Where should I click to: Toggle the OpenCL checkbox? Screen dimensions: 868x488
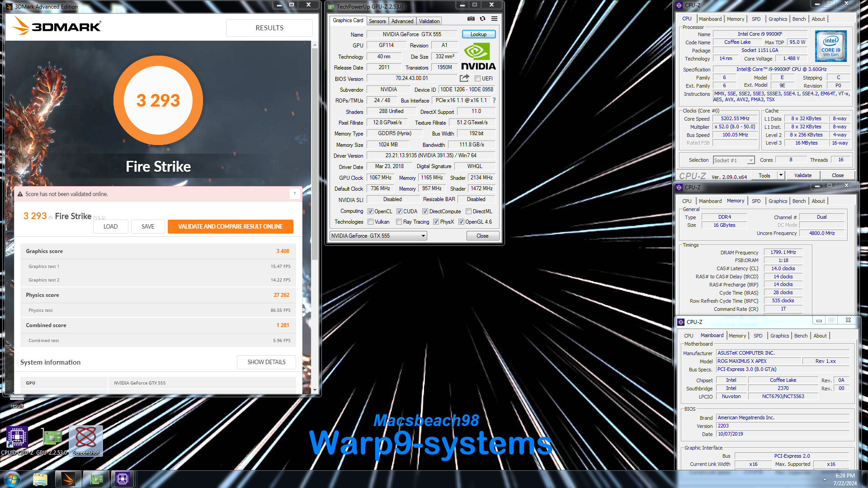tap(370, 211)
